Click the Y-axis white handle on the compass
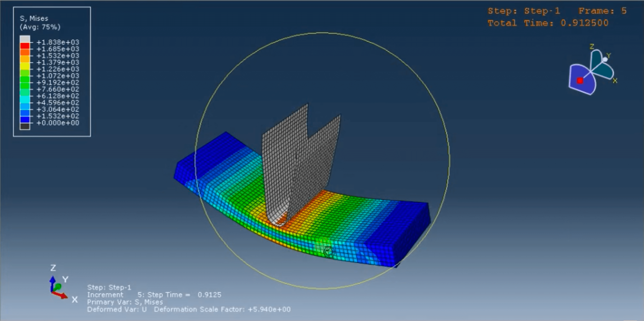Viewport: 644px width, 321px height. [x=605, y=60]
